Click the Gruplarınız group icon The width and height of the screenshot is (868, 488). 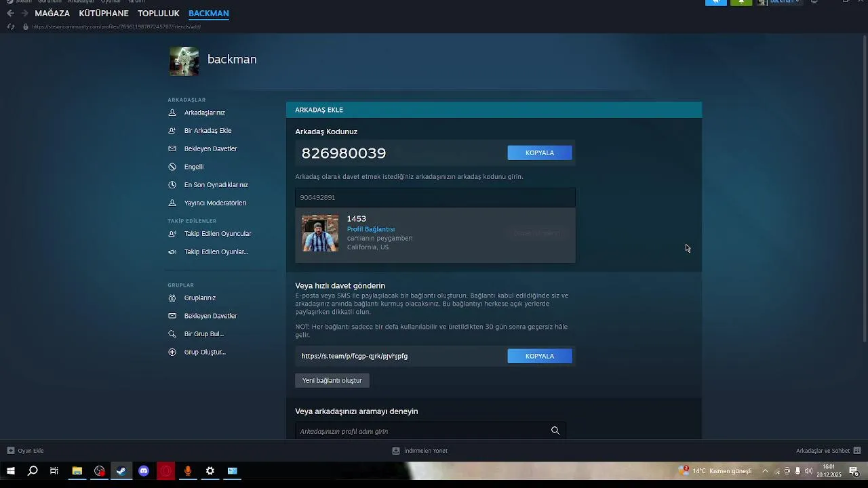point(172,298)
